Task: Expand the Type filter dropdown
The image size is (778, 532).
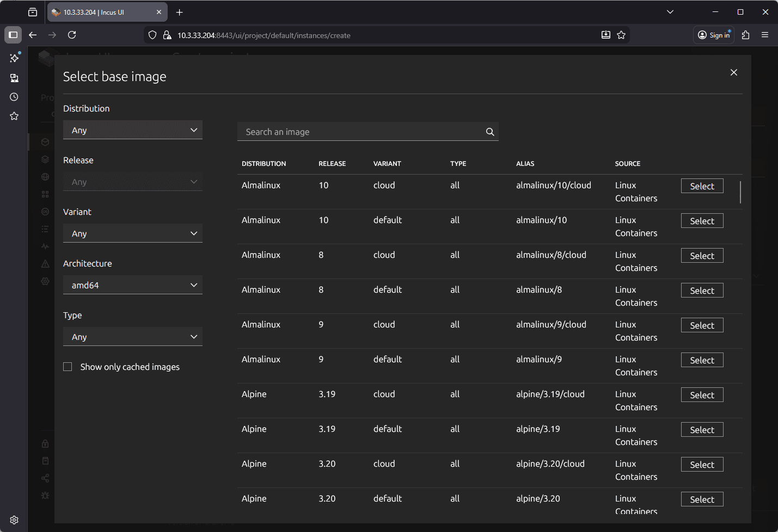Action: 132,336
